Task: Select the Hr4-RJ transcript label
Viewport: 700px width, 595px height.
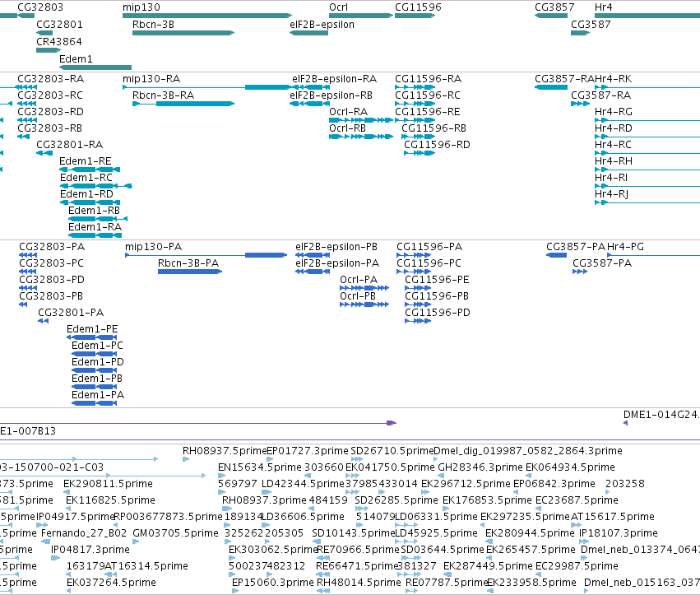Action: [x=612, y=194]
